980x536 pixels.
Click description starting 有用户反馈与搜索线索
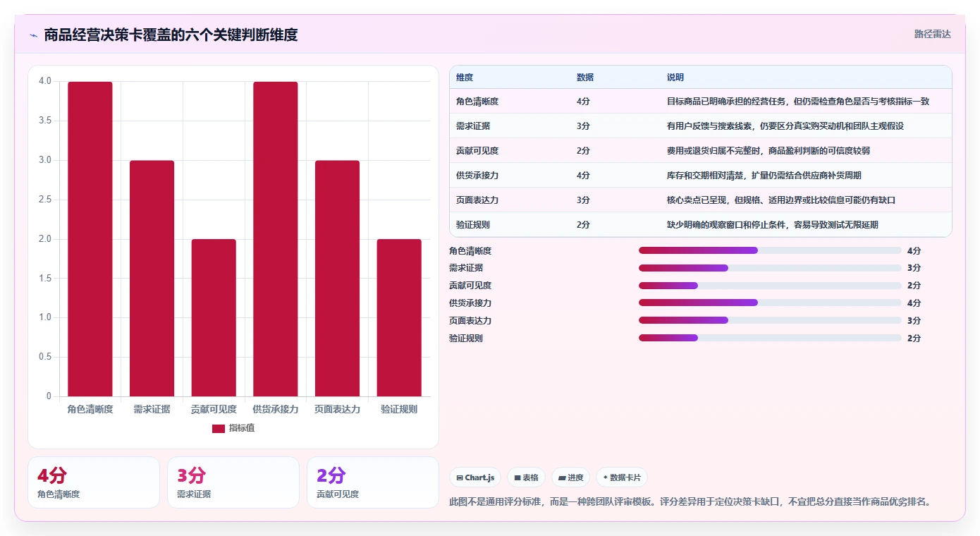(785, 126)
